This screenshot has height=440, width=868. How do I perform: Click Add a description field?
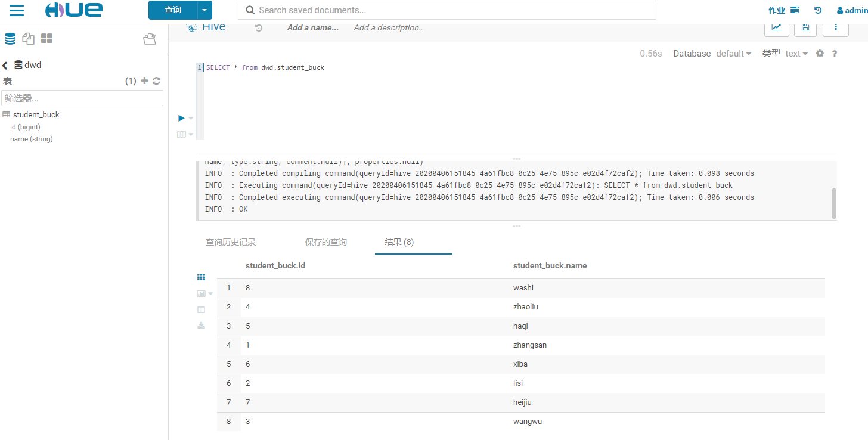coord(389,27)
